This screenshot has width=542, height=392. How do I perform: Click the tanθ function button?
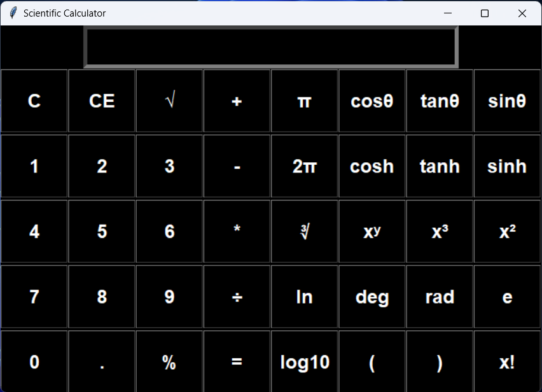[x=439, y=101]
